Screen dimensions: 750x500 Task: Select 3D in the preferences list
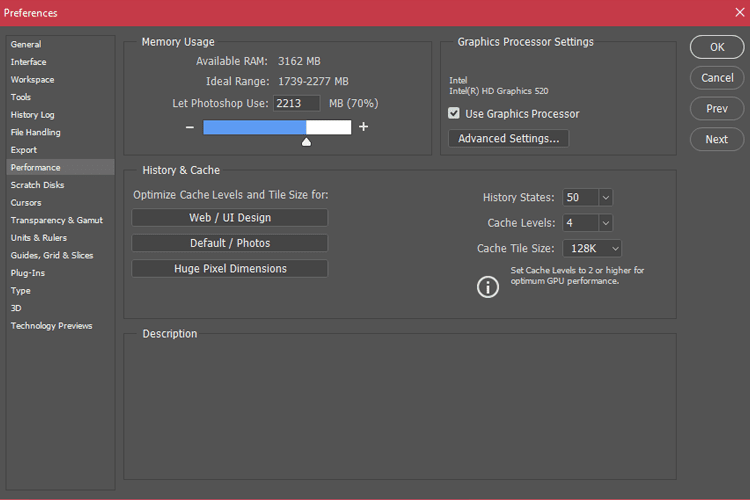pos(60,308)
